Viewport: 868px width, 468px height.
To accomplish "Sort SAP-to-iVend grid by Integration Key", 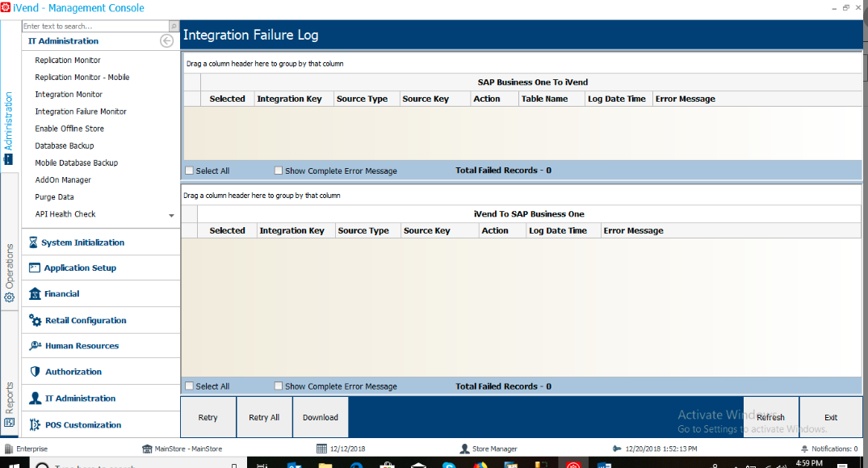I will click(x=293, y=99).
